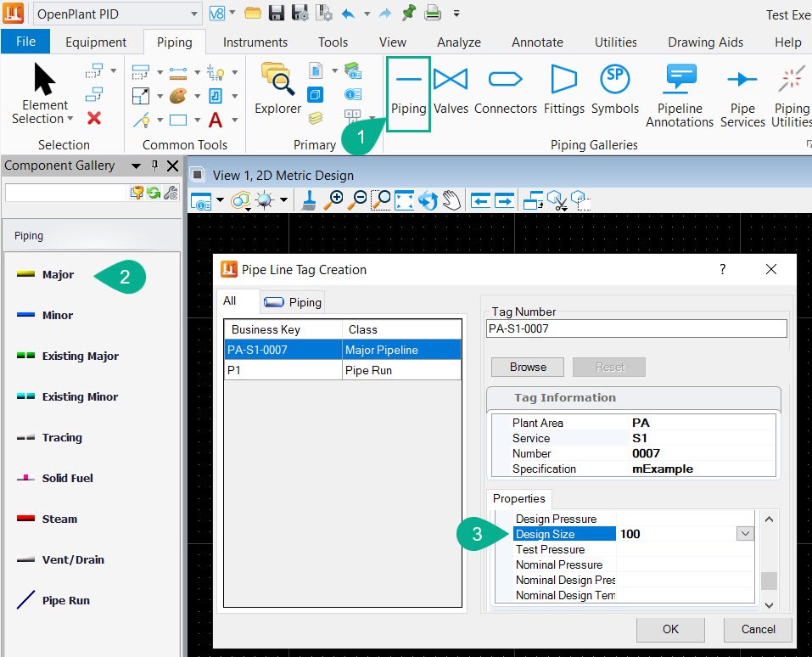Click the Browse button
Screen dimensions: 812x657
(528, 367)
